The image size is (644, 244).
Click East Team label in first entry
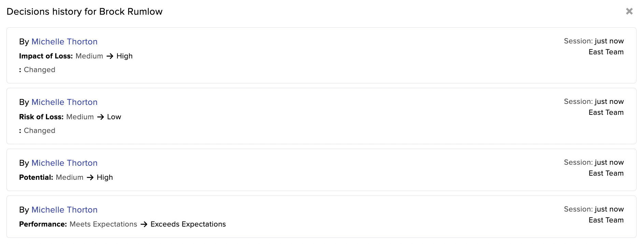point(606,52)
